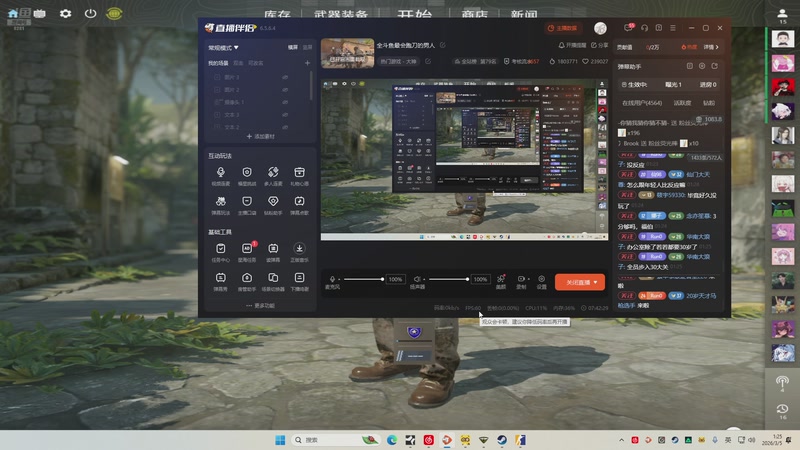Click the pop-out icon in 弹幕助手 header

tap(714, 66)
